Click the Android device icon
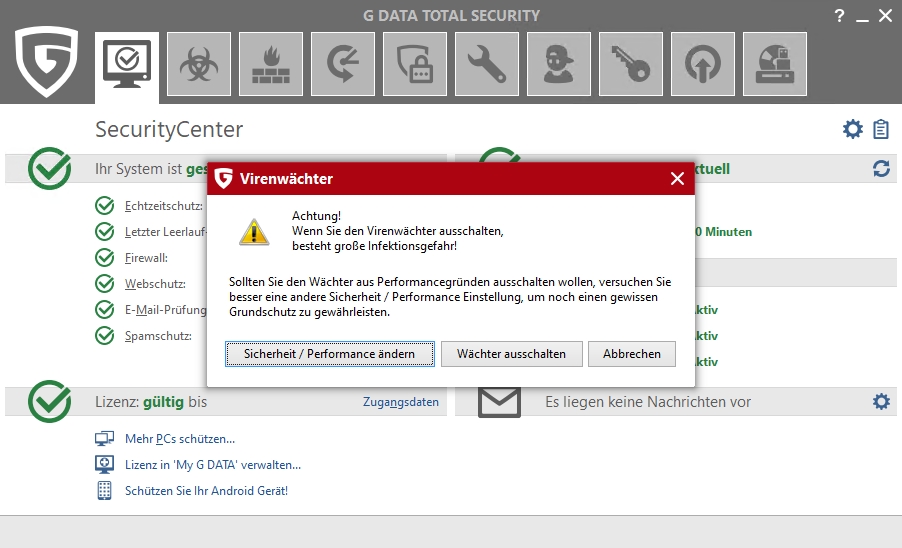Screen dimensions: 902x548 104,490
